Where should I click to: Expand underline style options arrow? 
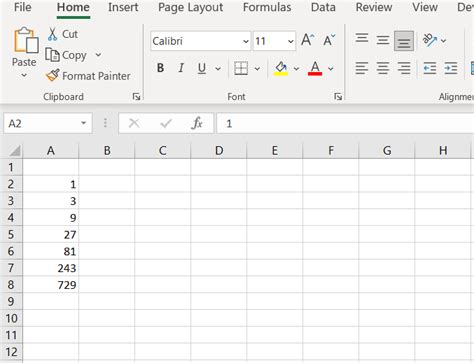click(218, 69)
